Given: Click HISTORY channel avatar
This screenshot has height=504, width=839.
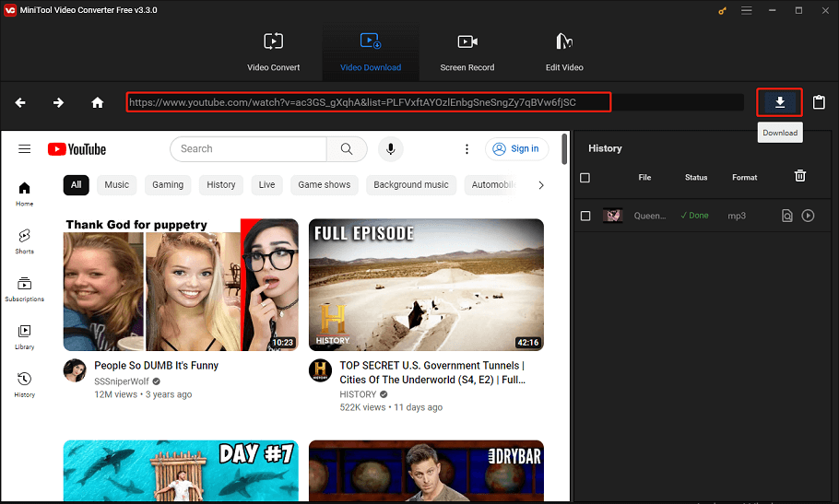Looking at the screenshot, I should [x=320, y=370].
